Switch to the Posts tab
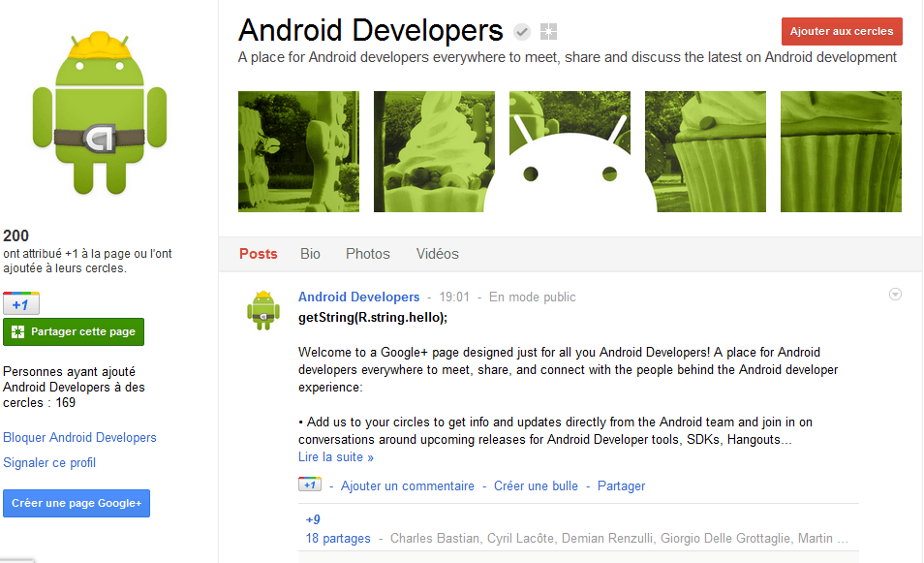The width and height of the screenshot is (924, 563). 258,254
